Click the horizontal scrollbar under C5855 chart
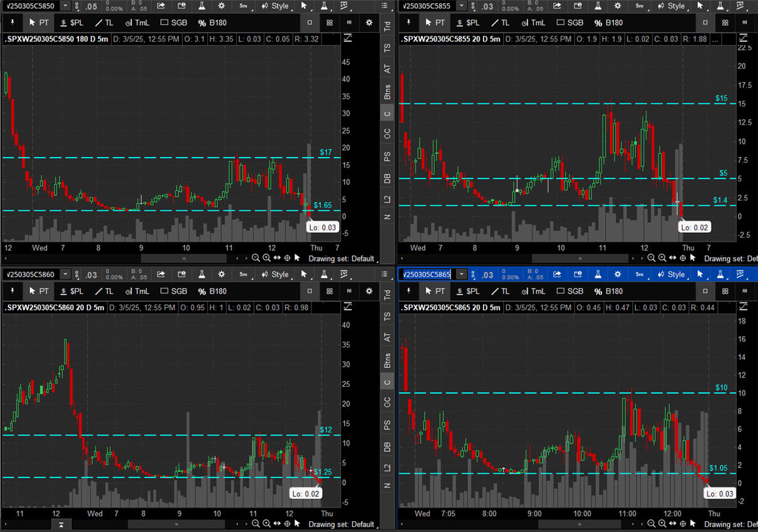 coord(579,258)
